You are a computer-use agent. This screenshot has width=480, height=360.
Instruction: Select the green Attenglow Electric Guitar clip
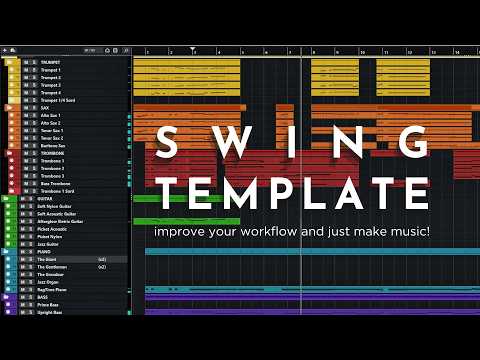point(187,222)
